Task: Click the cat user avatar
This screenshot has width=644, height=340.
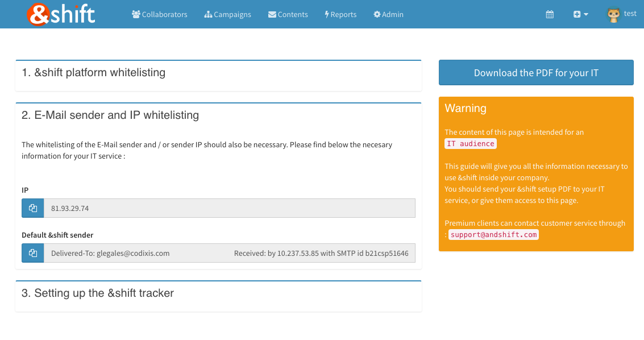Action: pos(613,15)
